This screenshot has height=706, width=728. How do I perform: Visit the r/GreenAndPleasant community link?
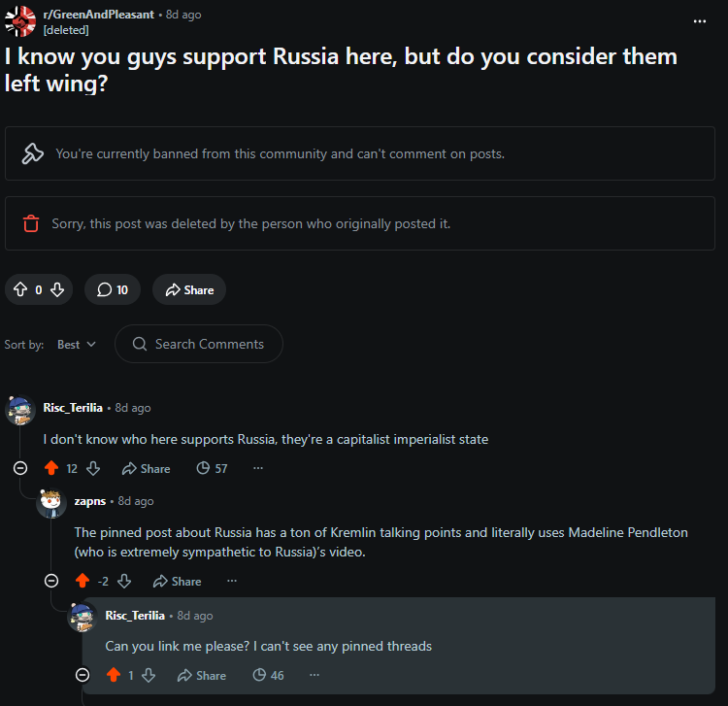[98, 15]
